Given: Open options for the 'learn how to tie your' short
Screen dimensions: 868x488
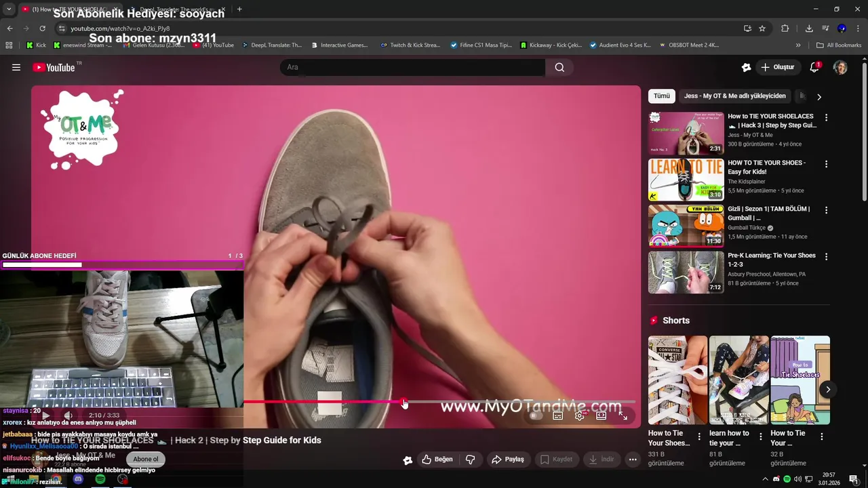Looking at the screenshot, I should 760,436.
